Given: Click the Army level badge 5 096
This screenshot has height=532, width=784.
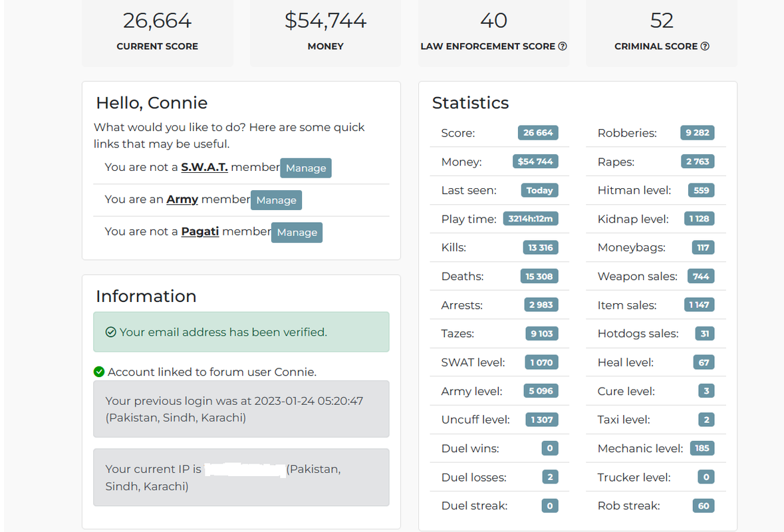Looking at the screenshot, I should [541, 390].
